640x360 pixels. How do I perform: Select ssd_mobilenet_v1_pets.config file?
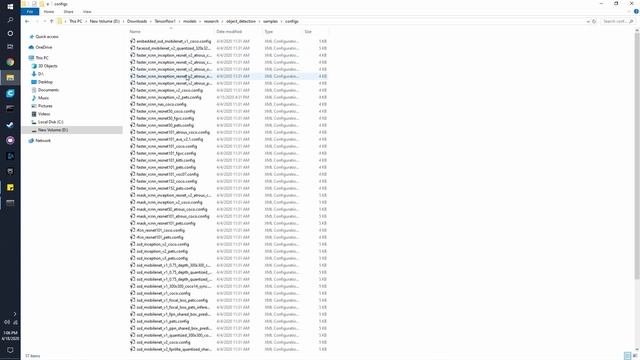(162, 321)
